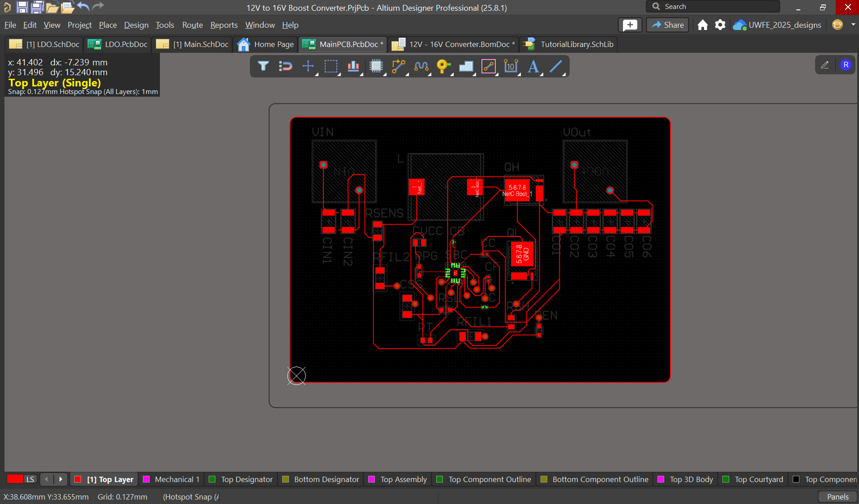859x504 pixels.
Task: Select the Place Via tool
Action: (x=443, y=66)
